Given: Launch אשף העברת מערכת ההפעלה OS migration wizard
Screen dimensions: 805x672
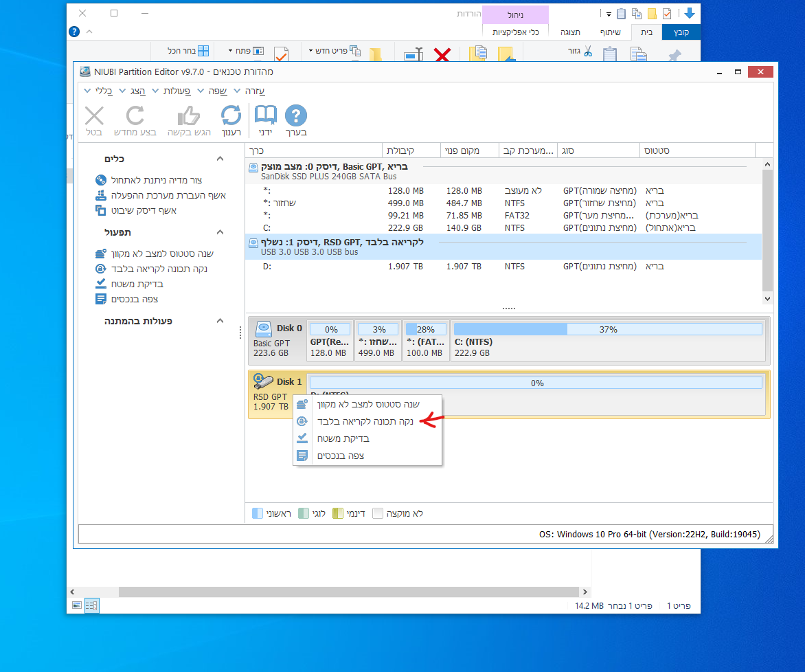Looking at the screenshot, I should [161, 195].
